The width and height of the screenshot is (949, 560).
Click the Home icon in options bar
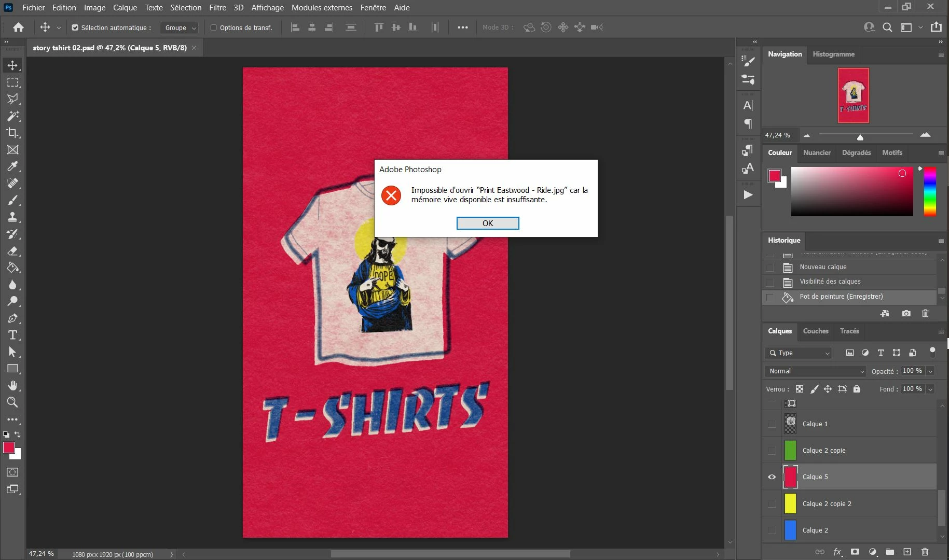pos(18,27)
